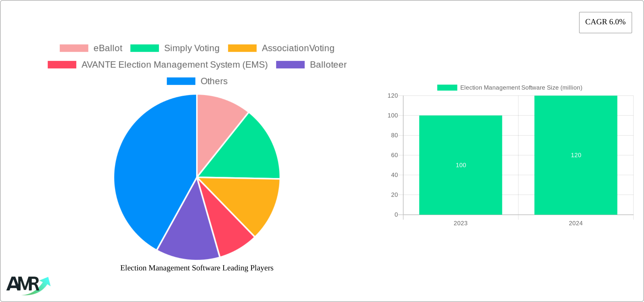Click the Others blue legend swatch
This screenshot has width=644, height=302.
pos(181,81)
